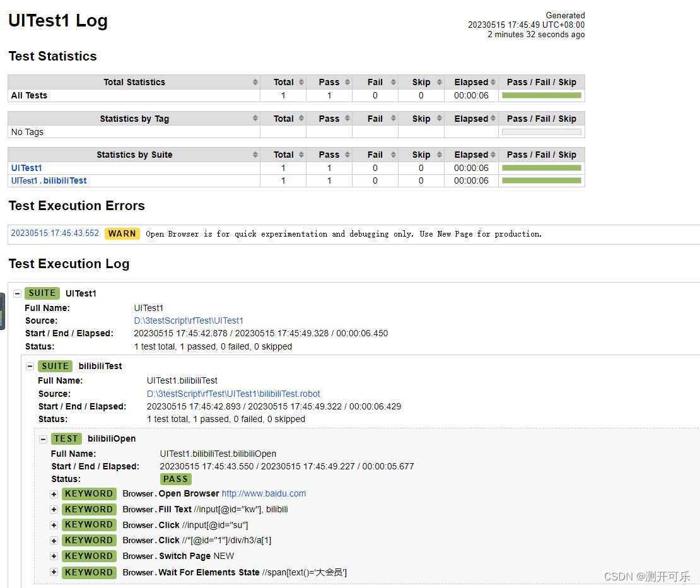Image resolution: width=700 pixels, height=588 pixels.
Task: Click the TEST badge beside bilibiliOpen
Action: [66, 439]
